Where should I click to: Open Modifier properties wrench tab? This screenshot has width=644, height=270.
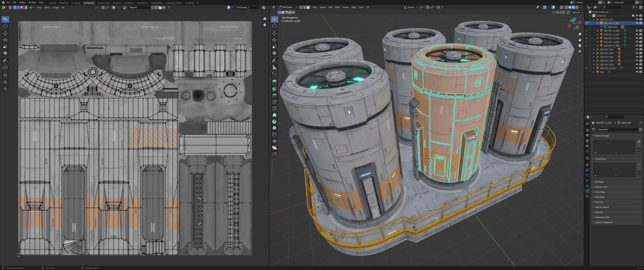(x=587, y=170)
